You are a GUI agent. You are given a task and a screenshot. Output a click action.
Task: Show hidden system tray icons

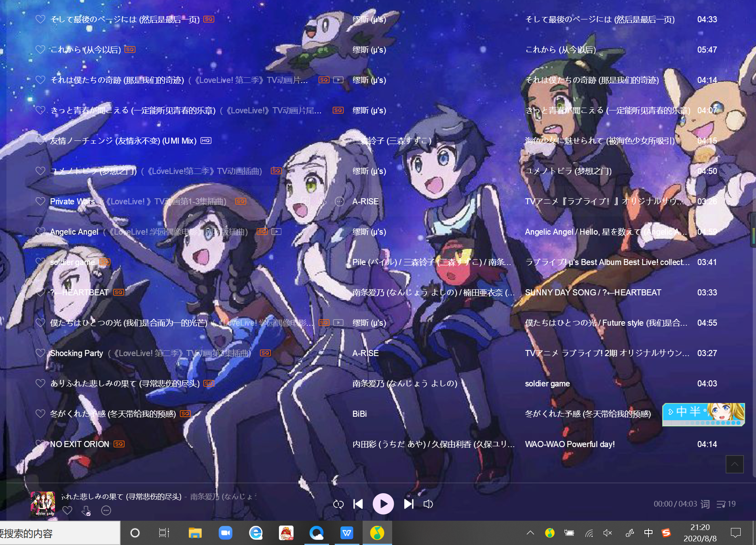(x=530, y=533)
